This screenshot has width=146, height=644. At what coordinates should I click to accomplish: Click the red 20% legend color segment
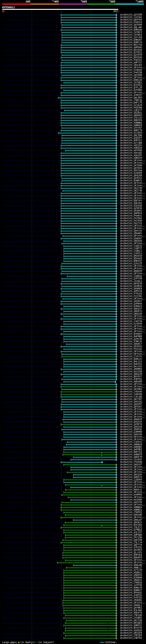(16, 4)
